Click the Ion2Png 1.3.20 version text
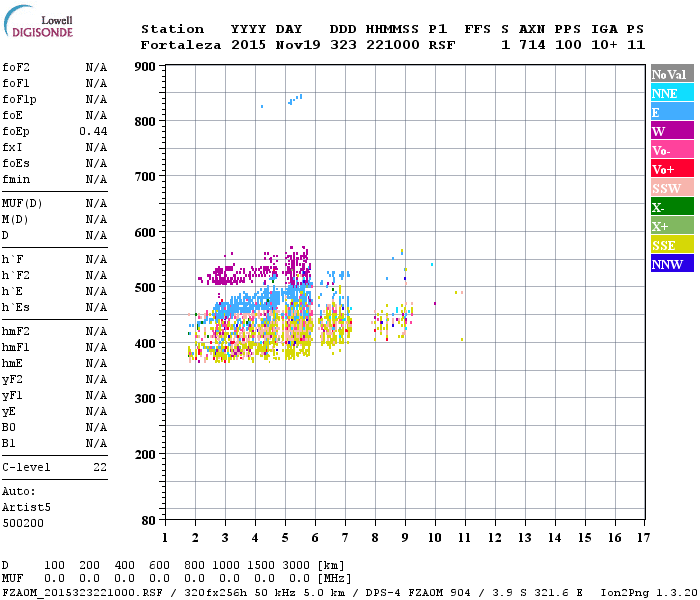Image resolution: width=700 pixels, height=600 pixels. click(649, 593)
